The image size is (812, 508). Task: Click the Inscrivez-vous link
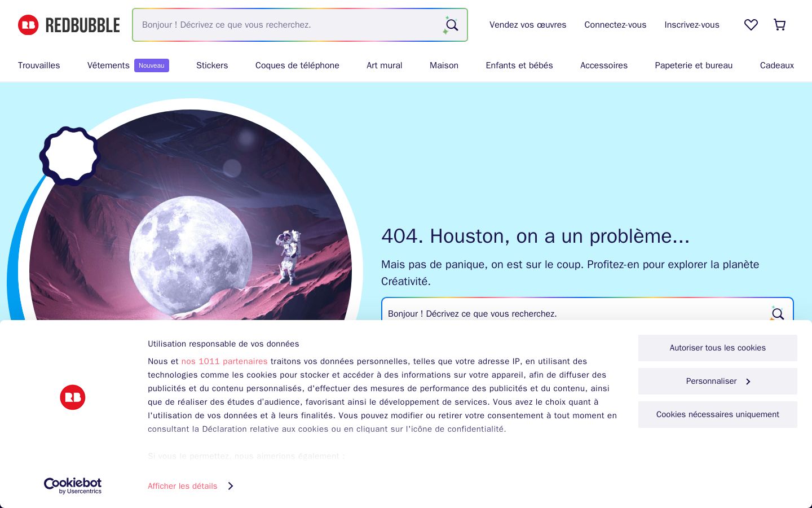coord(692,25)
